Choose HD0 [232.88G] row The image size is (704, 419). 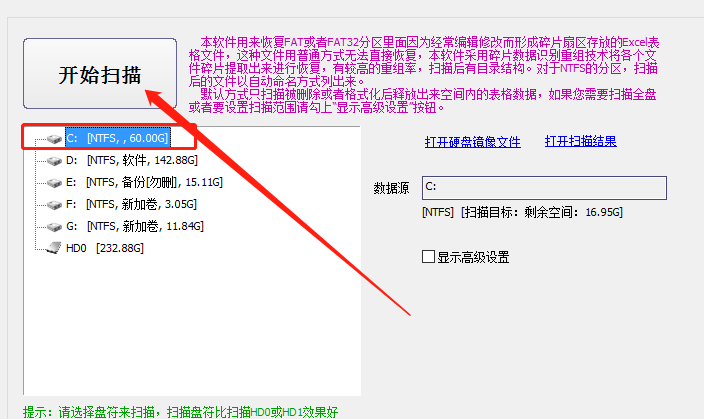point(105,248)
